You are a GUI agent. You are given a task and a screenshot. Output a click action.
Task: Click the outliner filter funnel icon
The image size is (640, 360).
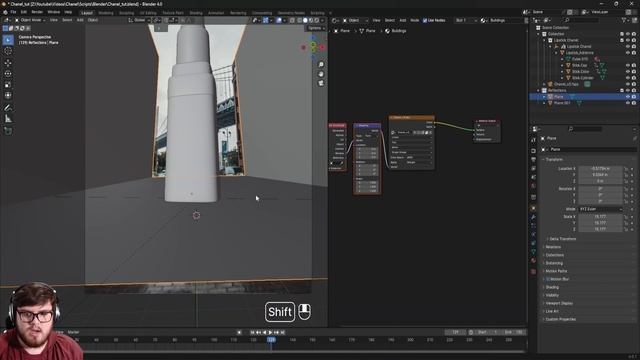click(624, 20)
